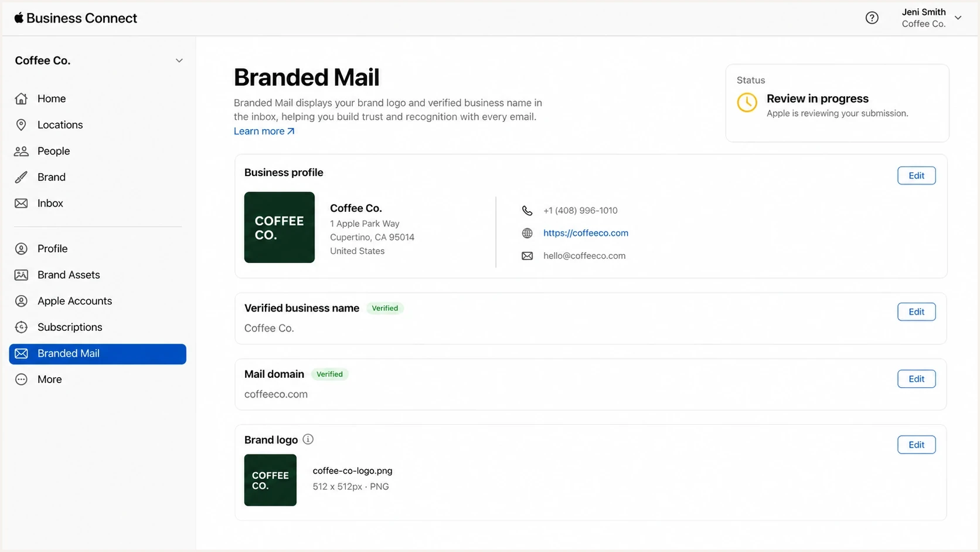Viewport: 980px width, 552px height.
Task: Click the globe icon beside website URL
Action: [x=527, y=233]
